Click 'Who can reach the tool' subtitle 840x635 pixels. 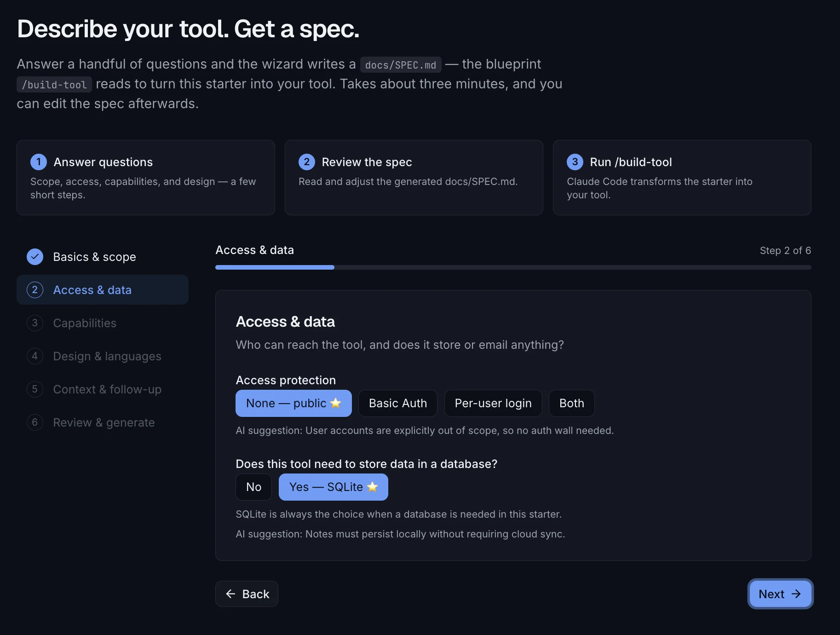coord(400,345)
